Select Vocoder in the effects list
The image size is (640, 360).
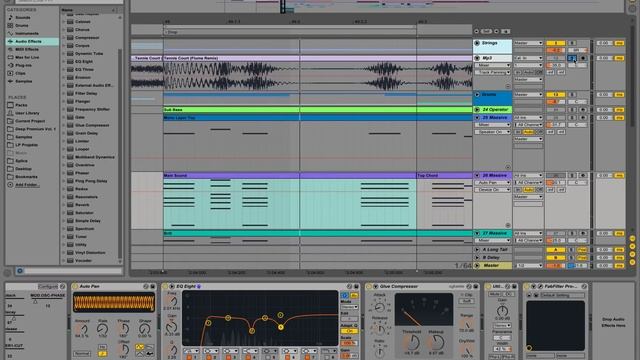tap(83, 260)
